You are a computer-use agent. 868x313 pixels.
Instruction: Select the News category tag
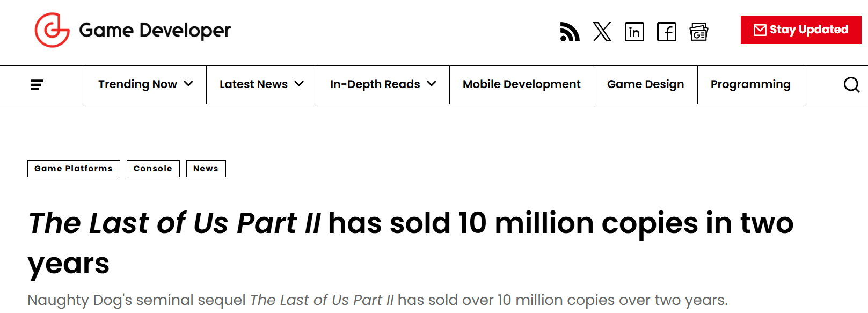pos(206,169)
